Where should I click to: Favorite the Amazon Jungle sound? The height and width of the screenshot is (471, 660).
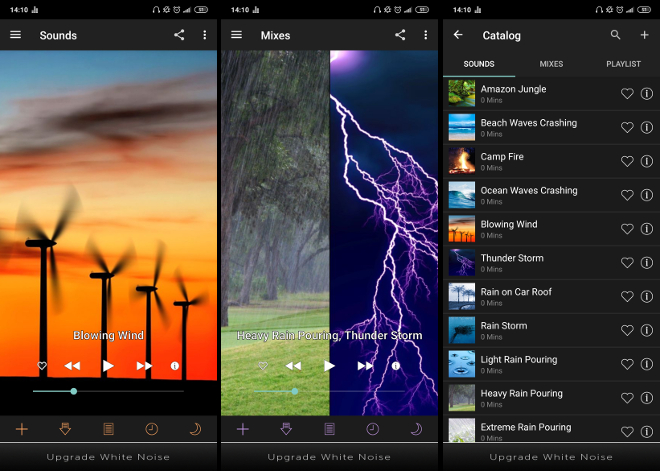tap(627, 94)
